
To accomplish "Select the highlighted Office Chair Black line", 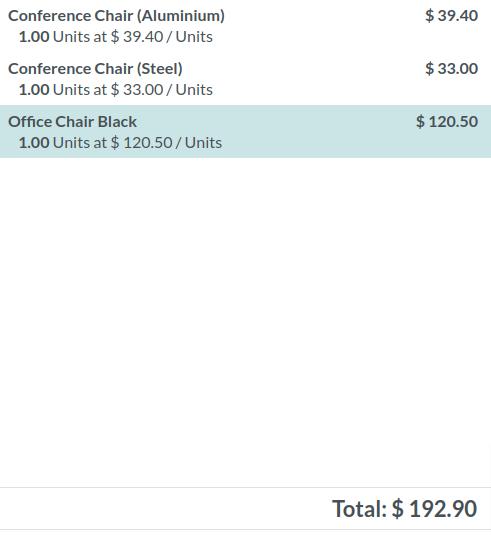I will click(246, 131).
